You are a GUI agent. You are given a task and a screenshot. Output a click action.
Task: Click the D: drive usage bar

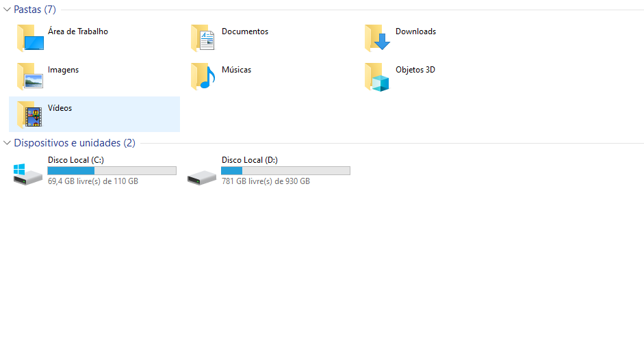(x=285, y=171)
